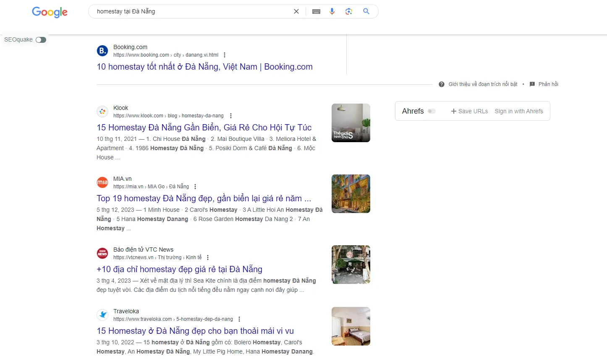This screenshot has height=364, width=607.
Task: Show the on-screen keyboard icon
Action: pyautogui.click(x=316, y=11)
